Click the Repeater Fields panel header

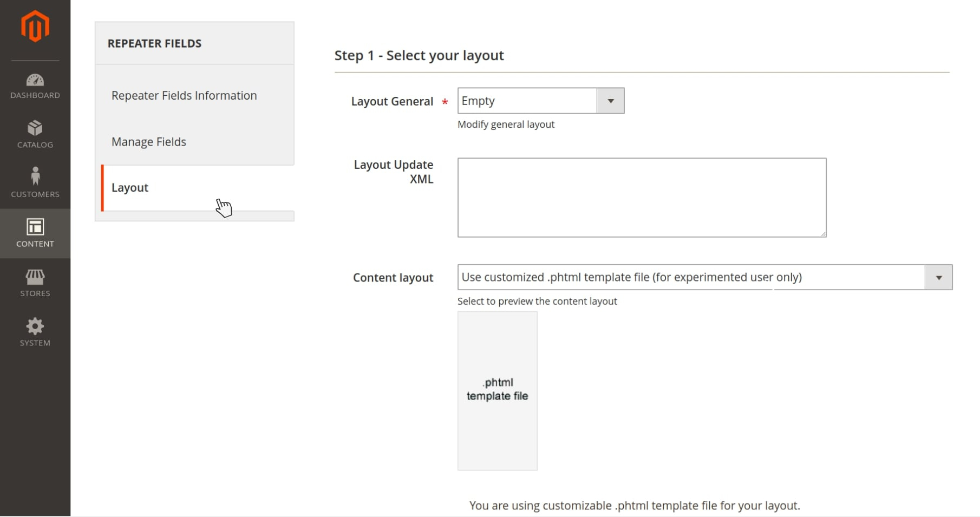coord(155,44)
